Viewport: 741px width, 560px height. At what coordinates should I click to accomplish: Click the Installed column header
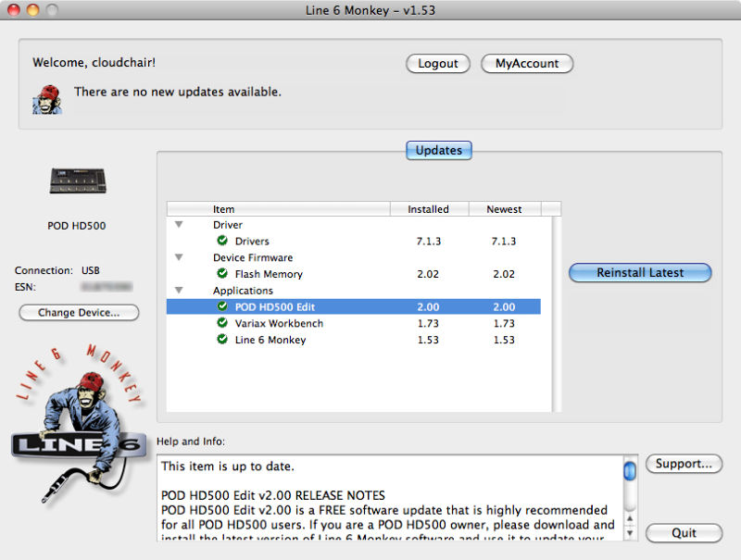pos(429,208)
